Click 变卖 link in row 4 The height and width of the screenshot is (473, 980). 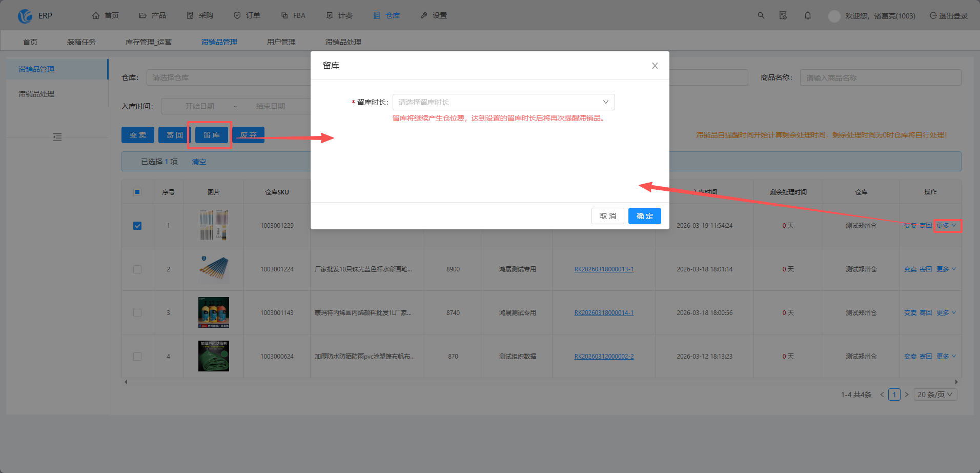tap(910, 357)
